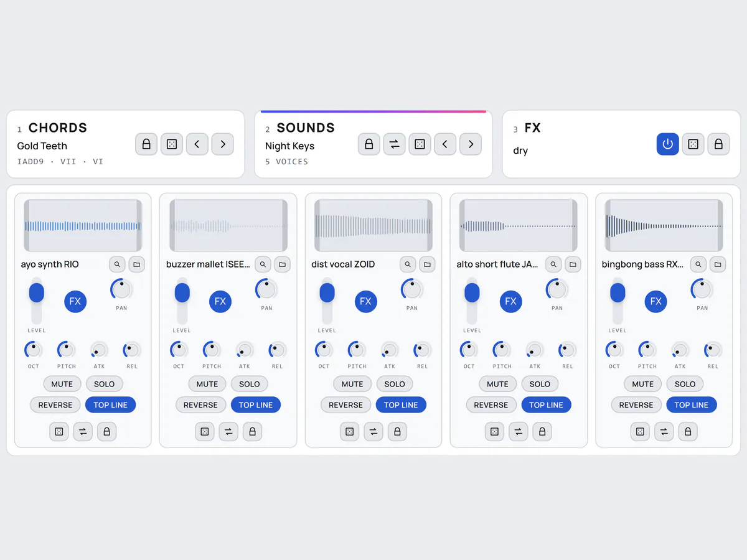Lock the bingbong bass voice
This screenshot has width=747, height=560.
pos(688,431)
